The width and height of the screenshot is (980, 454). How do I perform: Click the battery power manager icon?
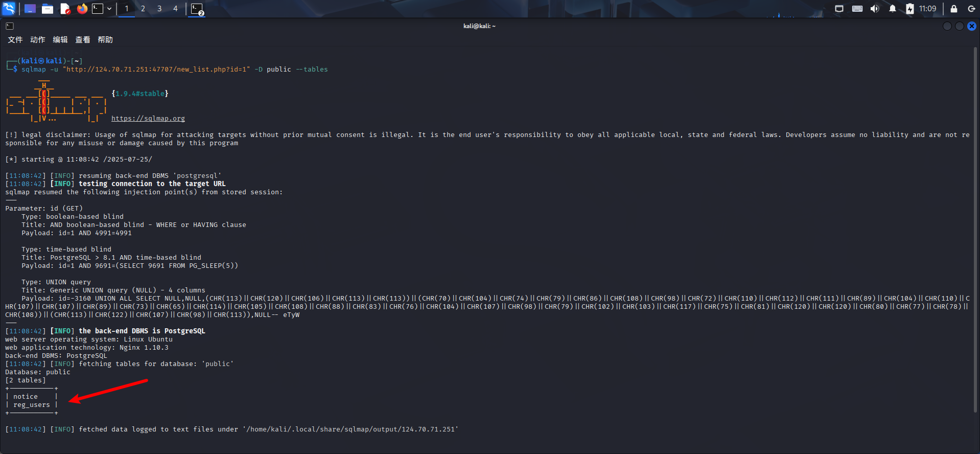[909, 9]
